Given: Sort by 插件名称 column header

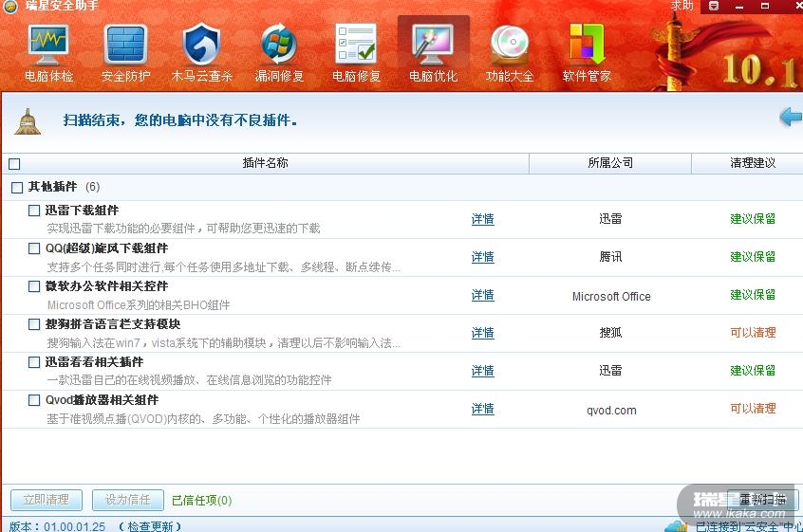Looking at the screenshot, I should click(265, 163).
